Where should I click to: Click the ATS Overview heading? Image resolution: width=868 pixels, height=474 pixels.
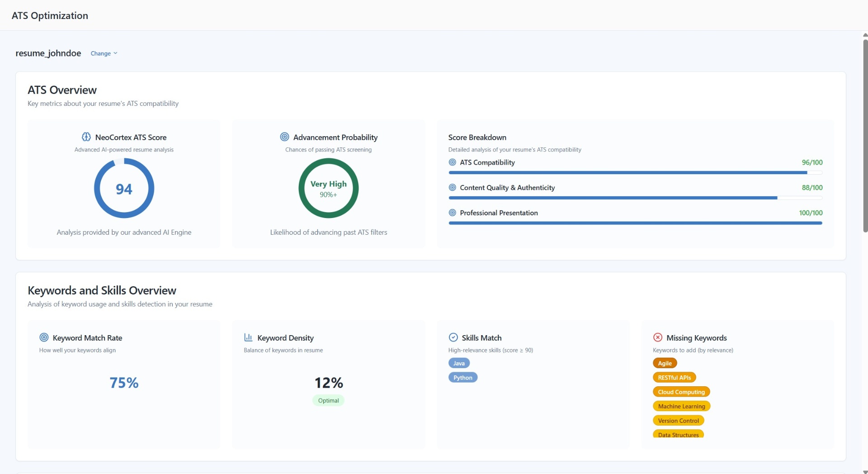tap(62, 90)
